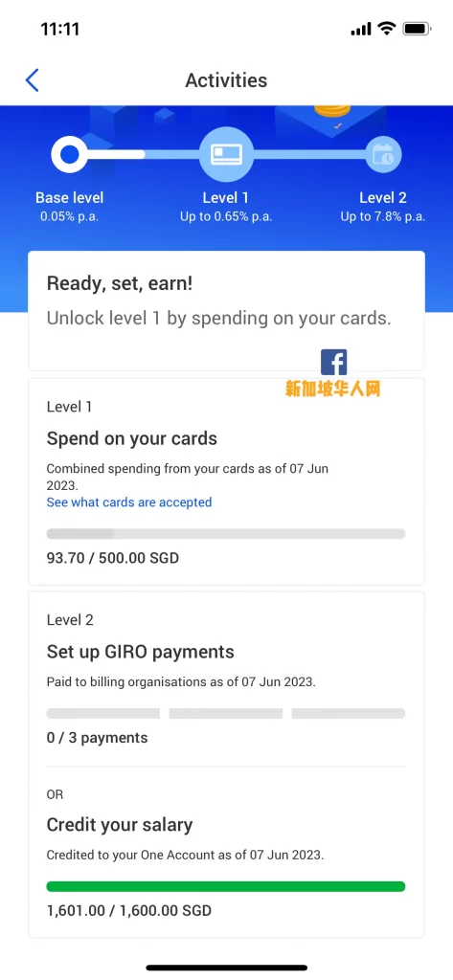Tap the Wi-Fi status icon

click(x=387, y=29)
